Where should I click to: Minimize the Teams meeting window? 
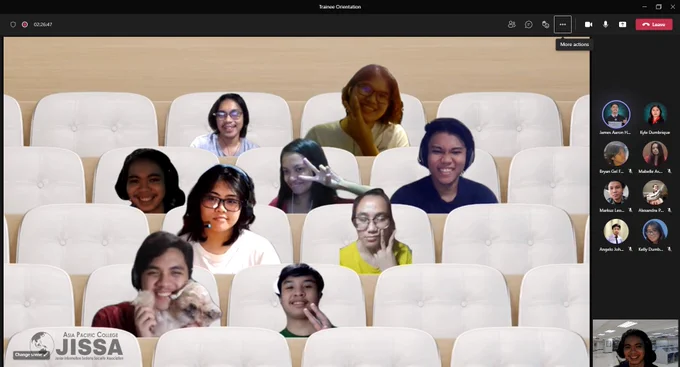645,7
